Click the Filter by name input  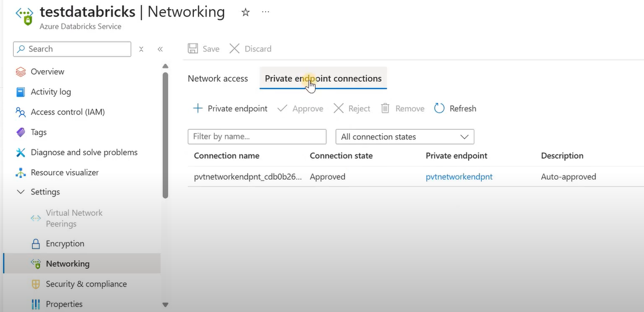tap(257, 136)
